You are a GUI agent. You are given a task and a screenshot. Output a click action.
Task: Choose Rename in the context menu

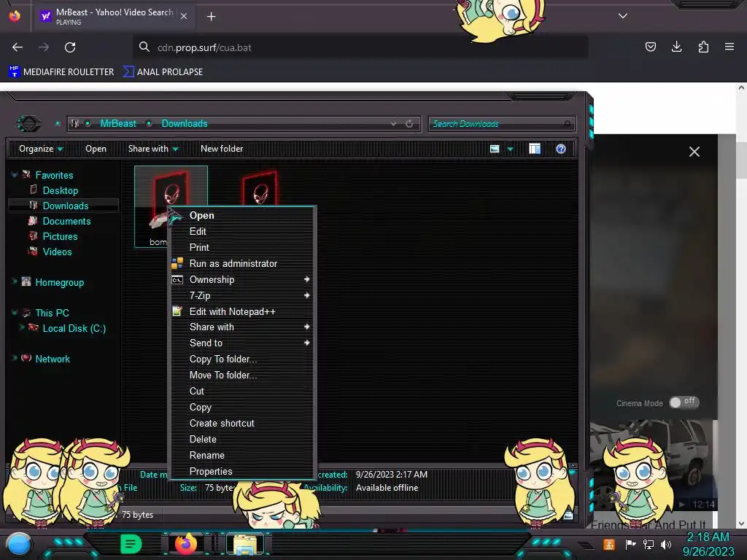[x=243, y=455]
